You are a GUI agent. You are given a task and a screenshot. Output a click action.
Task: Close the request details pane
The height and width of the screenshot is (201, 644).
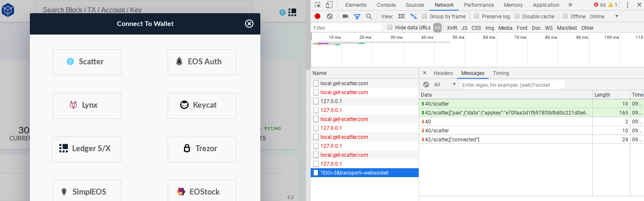coord(425,73)
